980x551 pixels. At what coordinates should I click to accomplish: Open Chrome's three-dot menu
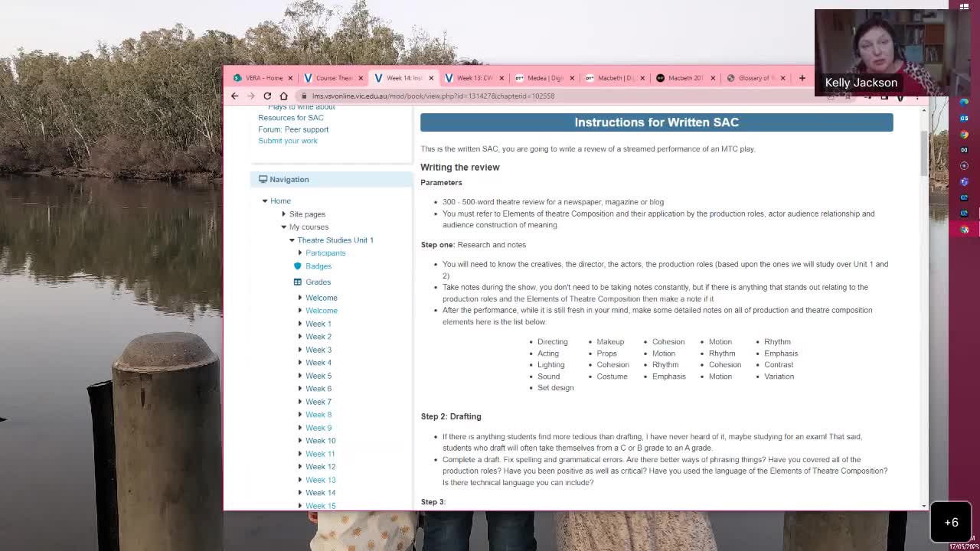916,96
